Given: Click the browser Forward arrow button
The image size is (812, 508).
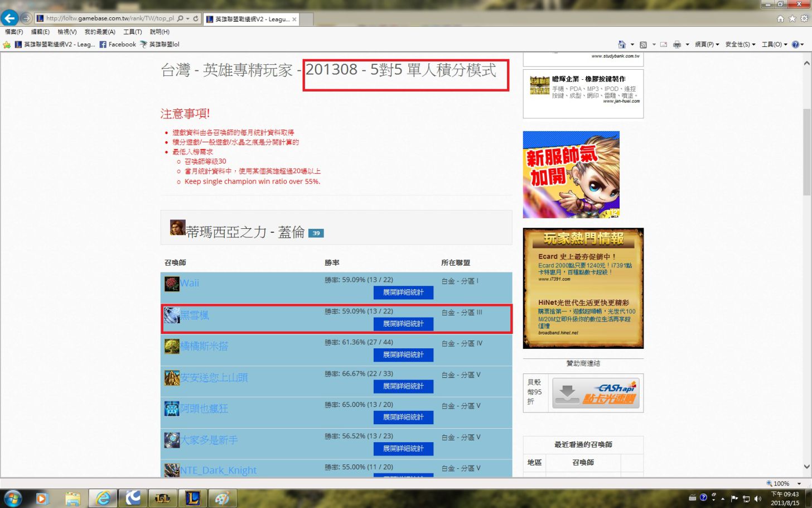Looking at the screenshot, I should tap(26, 18).
